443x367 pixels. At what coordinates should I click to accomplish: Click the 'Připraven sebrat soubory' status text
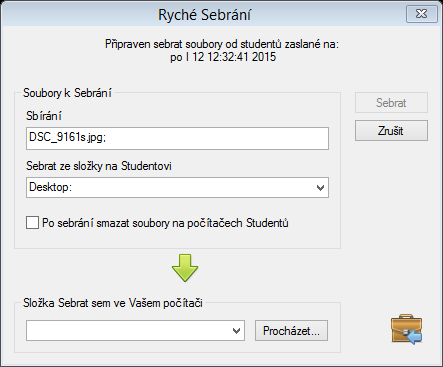tap(222, 44)
